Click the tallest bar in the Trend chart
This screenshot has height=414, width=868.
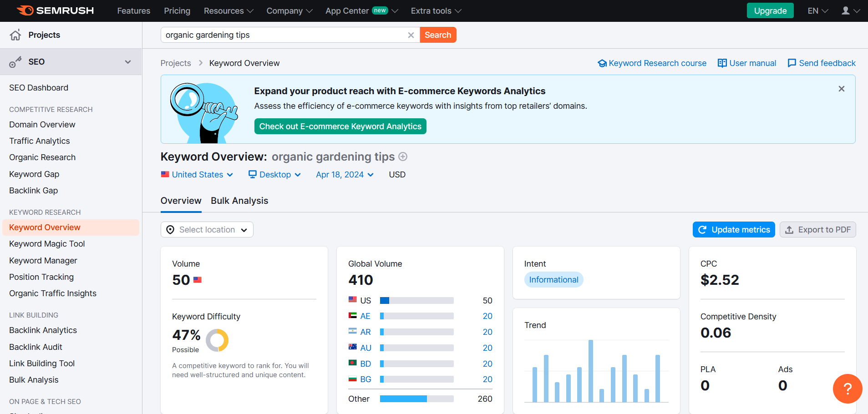pyautogui.click(x=591, y=371)
